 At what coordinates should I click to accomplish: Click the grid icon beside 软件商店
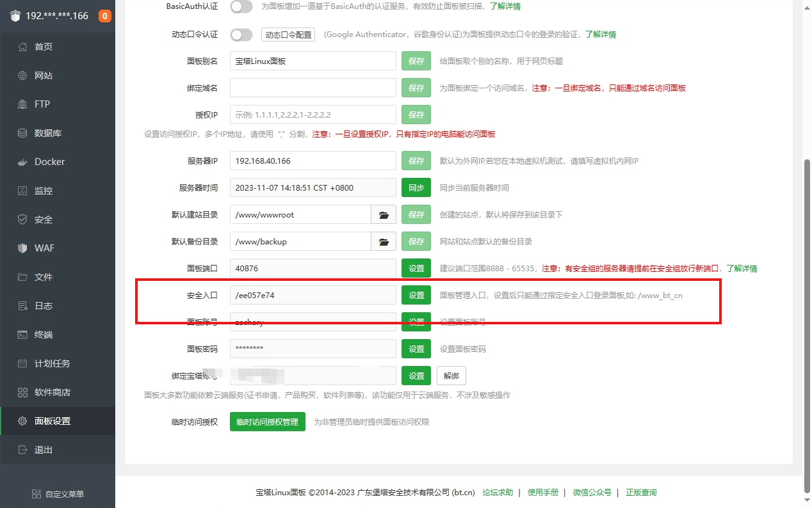(x=23, y=392)
